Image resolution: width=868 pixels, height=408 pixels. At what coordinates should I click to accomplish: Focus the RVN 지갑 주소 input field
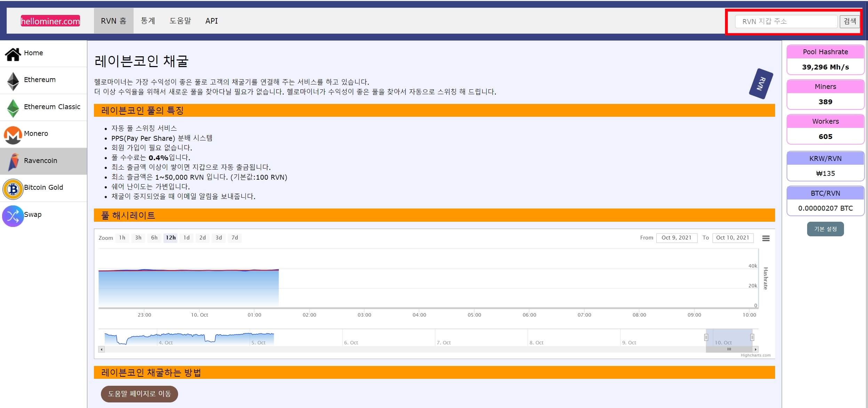click(x=786, y=22)
